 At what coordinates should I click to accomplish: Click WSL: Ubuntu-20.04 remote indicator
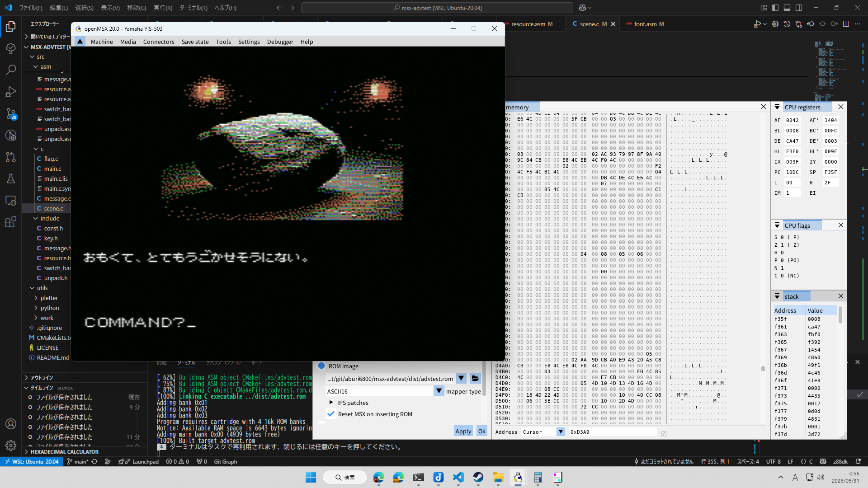point(32,462)
